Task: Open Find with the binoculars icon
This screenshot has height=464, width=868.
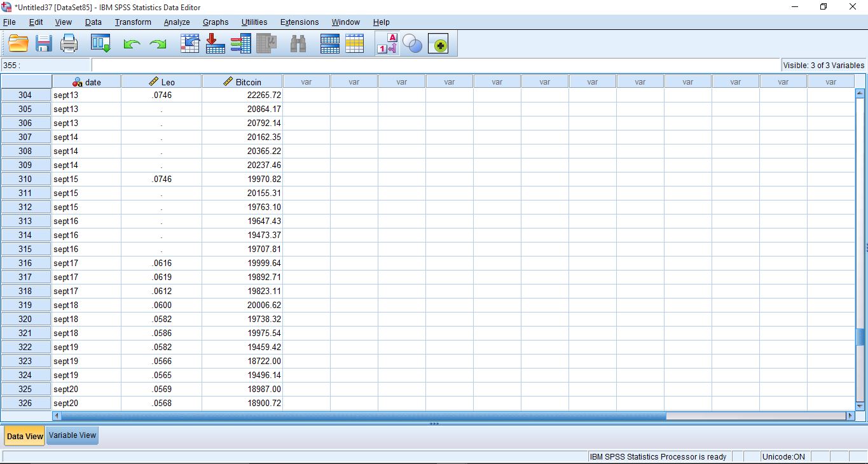Action: (x=298, y=43)
